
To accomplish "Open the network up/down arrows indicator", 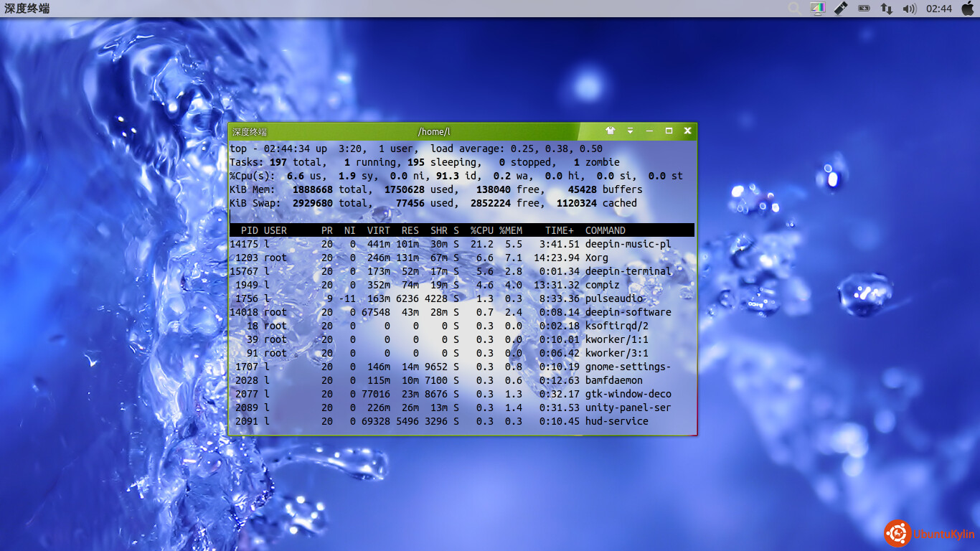I will [887, 9].
